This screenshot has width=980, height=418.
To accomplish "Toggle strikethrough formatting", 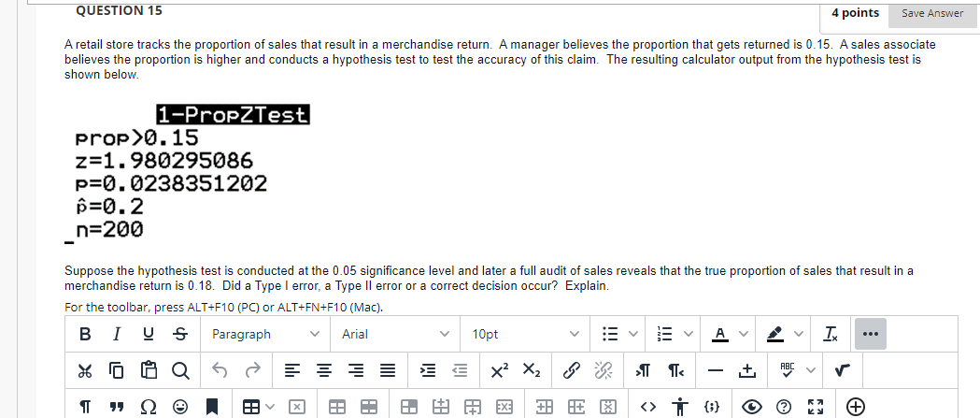I will (x=178, y=334).
